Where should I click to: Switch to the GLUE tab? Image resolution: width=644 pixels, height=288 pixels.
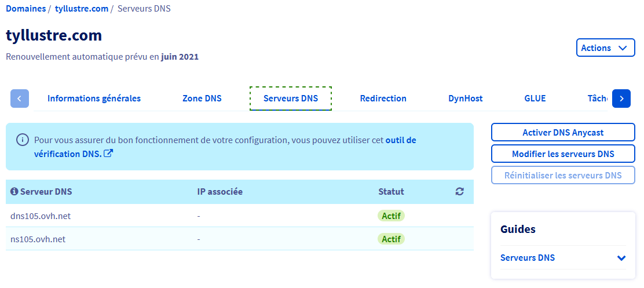[535, 99]
